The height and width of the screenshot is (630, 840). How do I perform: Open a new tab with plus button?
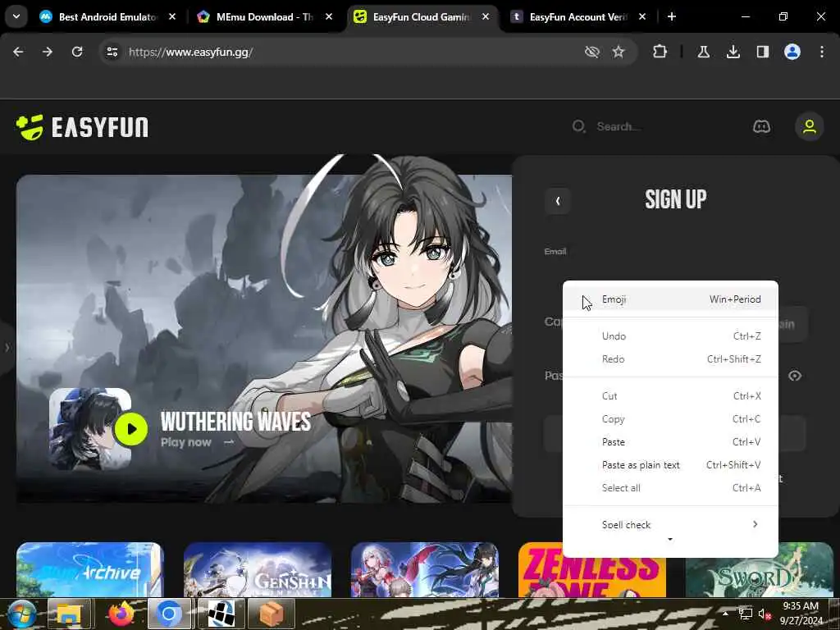pyautogui.click(x=671, y=16)
